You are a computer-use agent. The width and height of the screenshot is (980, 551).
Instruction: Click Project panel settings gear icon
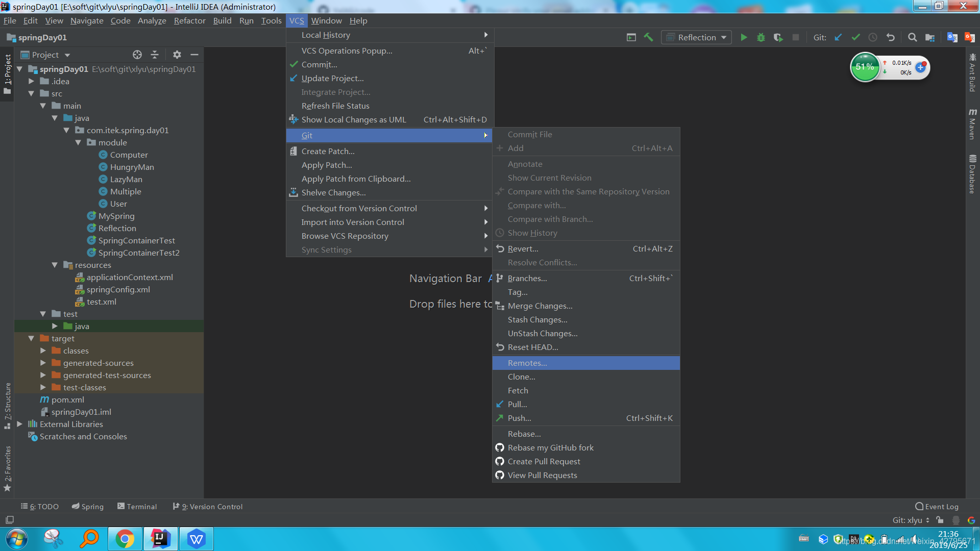177,55
